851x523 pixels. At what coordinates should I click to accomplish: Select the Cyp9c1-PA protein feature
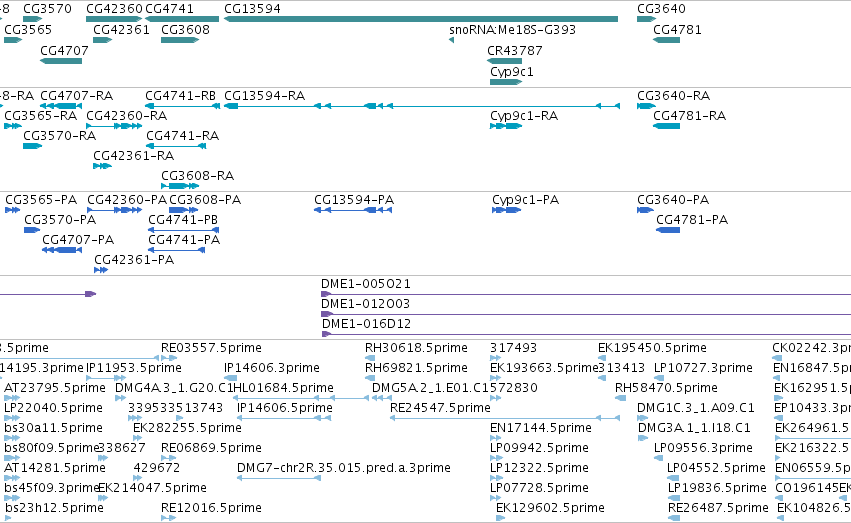pos(506,210)
